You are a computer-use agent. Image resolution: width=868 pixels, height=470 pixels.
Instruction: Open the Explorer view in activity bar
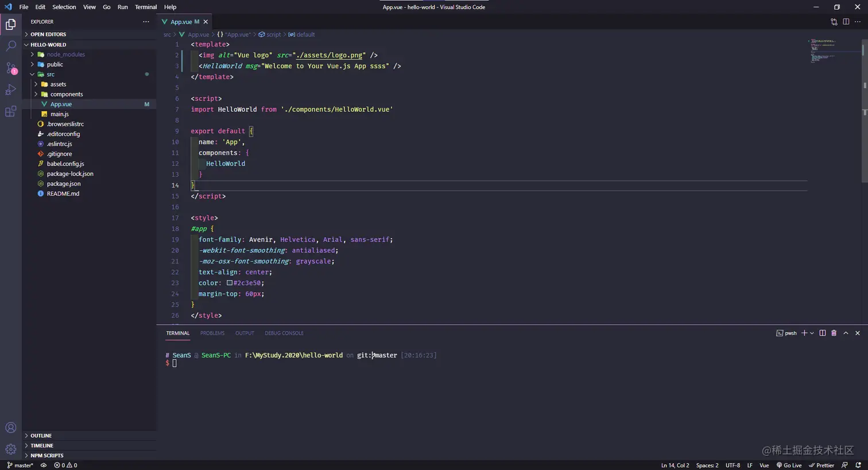(x=11, y=24)
